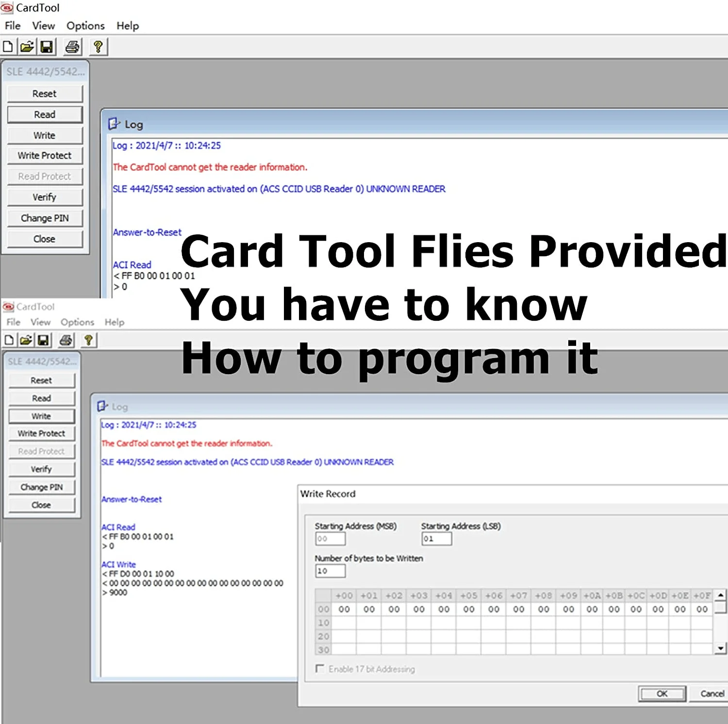Click the "> 9000" response line in the log

tap(115, 592)
